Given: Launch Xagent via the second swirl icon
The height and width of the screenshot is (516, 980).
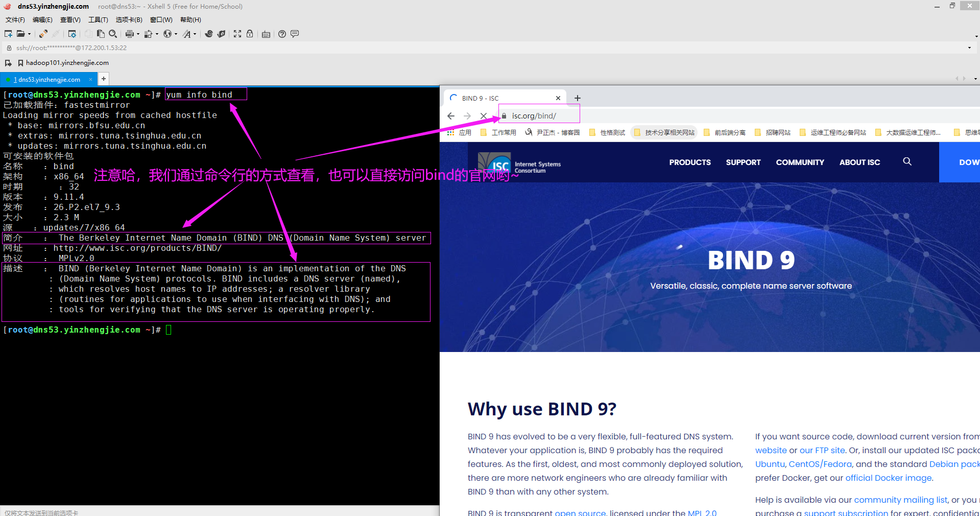Looking at the screenshot, I should [x=221, y=34].
